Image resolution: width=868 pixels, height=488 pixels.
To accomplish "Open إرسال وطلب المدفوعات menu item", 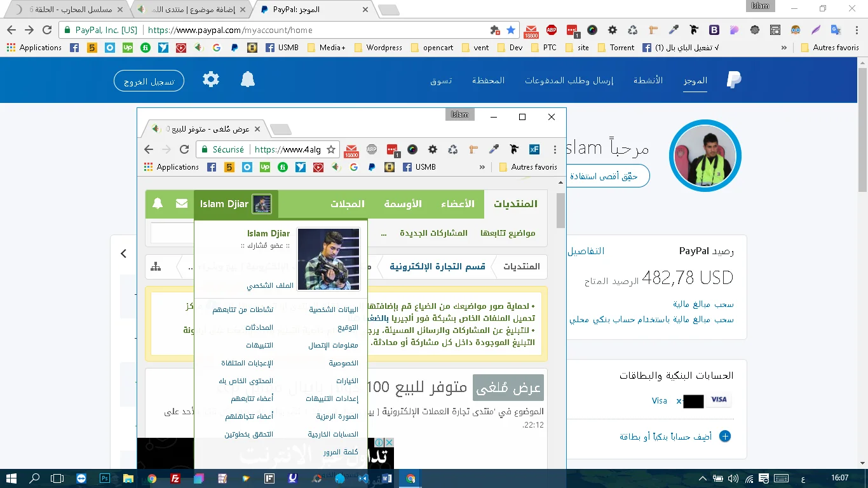I will click(x=569, y=81).
